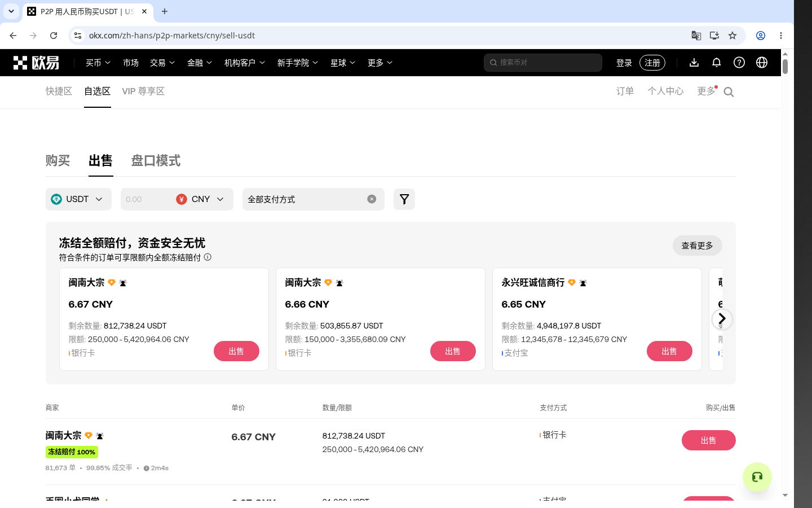The image size is (812, 508).
Task: Click the 登录 login link
Action: (x=624, y=63)
